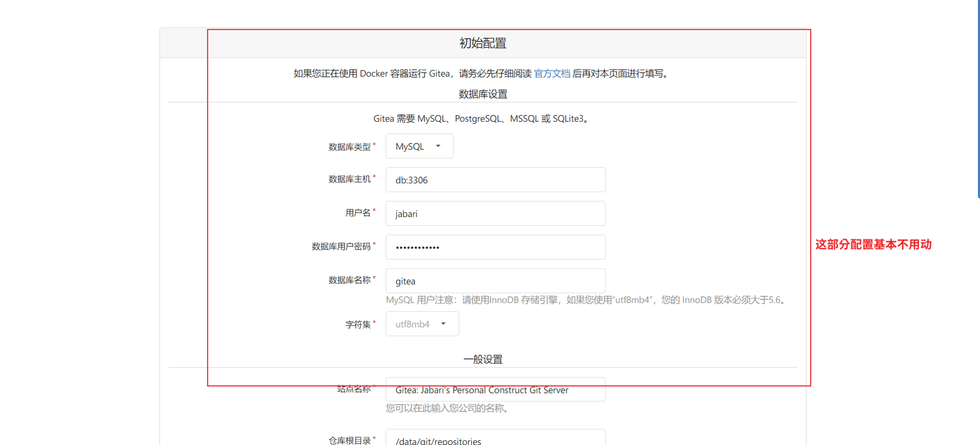Click the 站点名称 site title field
The image size is (980, 445).
coord(495,389)
